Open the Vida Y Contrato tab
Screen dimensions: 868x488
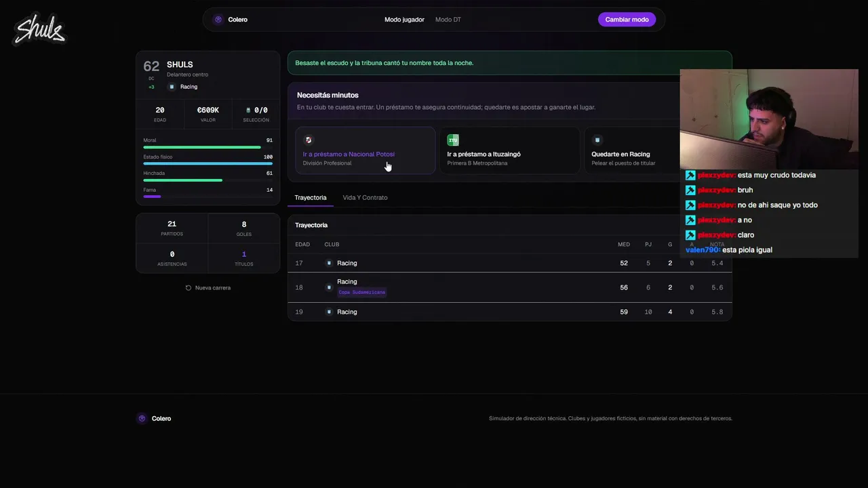point(365,197)
